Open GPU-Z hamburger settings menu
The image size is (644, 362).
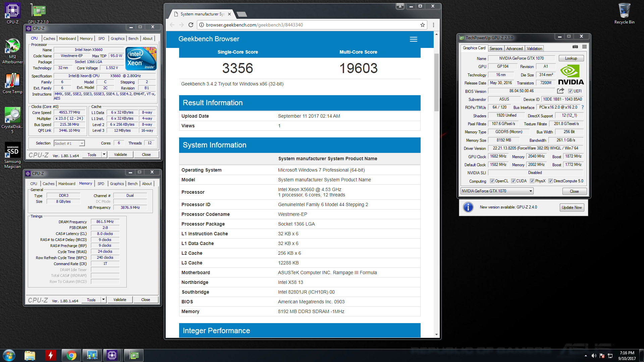tap(584, 47)
